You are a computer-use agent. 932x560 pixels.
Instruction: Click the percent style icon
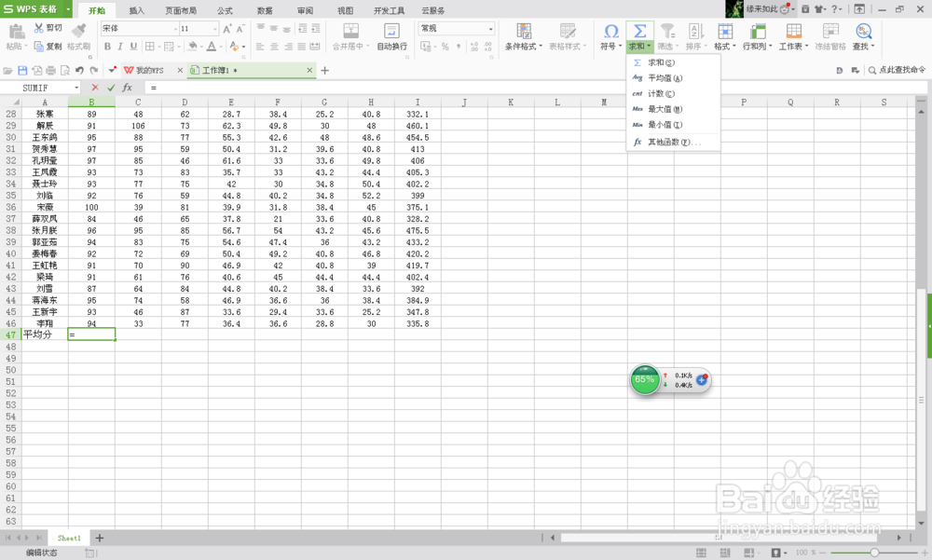tap(445, 47)
